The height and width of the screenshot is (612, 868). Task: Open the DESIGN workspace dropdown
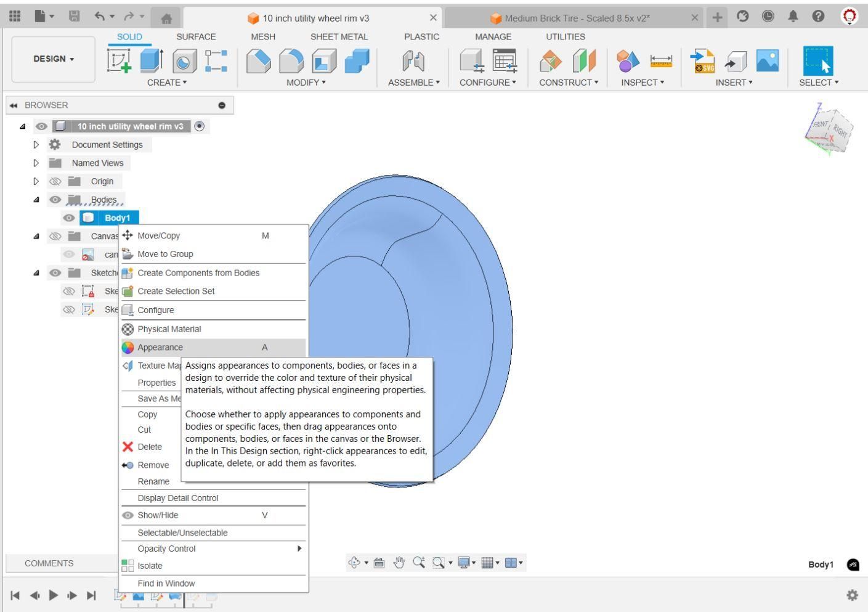point(54,59)
